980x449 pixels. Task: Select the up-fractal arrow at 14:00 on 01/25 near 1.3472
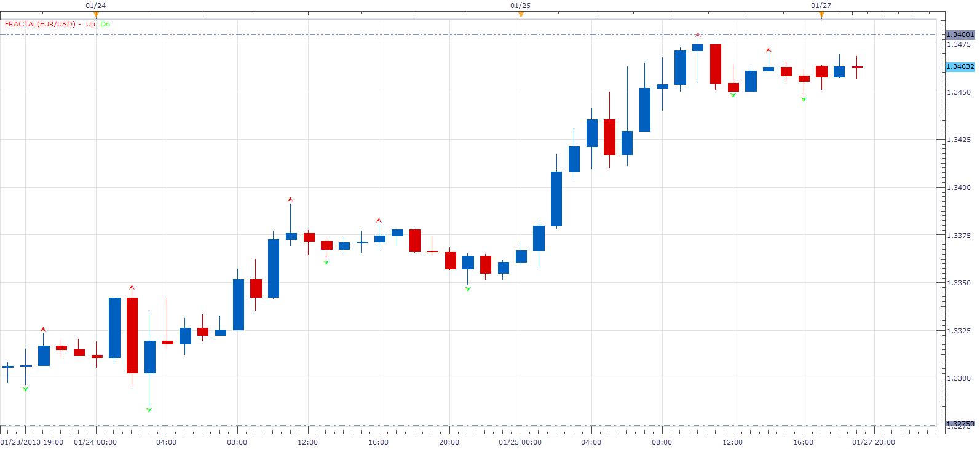click(x=769, y=50)
